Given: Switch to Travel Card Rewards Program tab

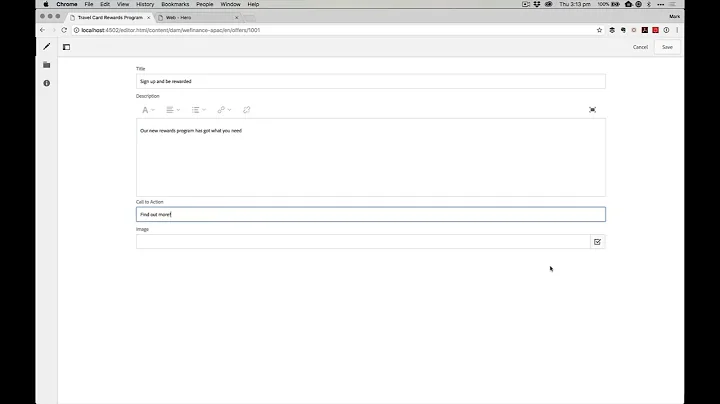Looking at the screenshot, I should 110,17.
